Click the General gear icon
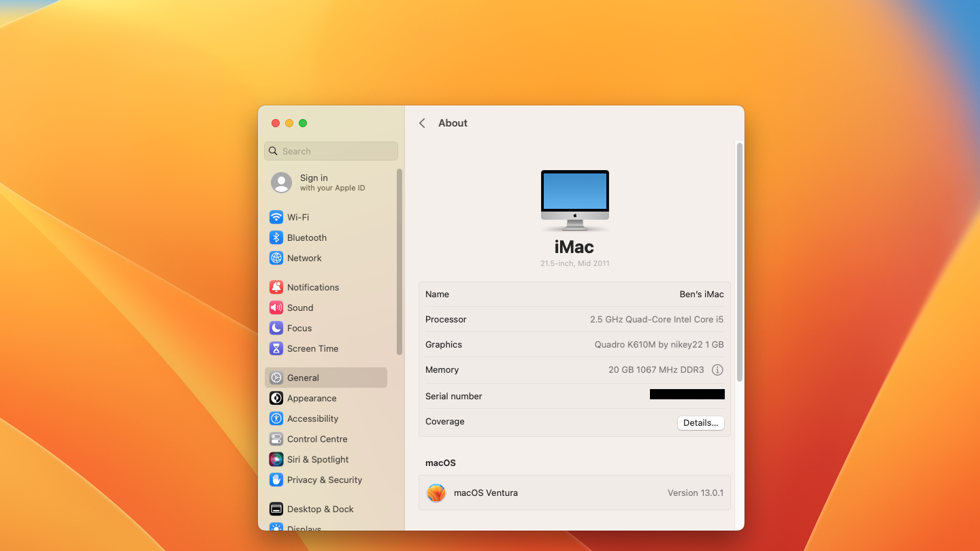Image resolution: width=980 pixels, height=551 pixels. pyautogui.click(x=276, y=378)
